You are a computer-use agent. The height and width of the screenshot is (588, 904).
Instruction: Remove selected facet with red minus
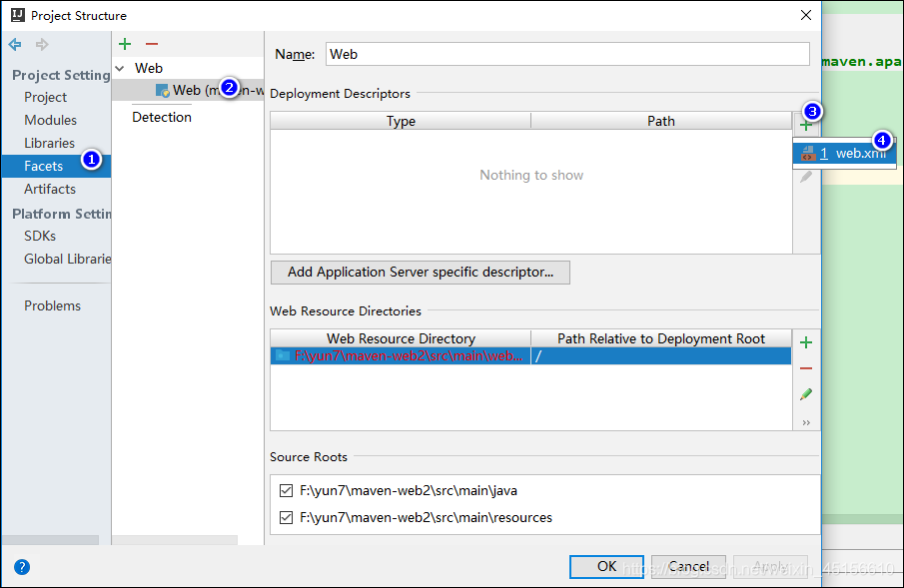tap(152, 44)
